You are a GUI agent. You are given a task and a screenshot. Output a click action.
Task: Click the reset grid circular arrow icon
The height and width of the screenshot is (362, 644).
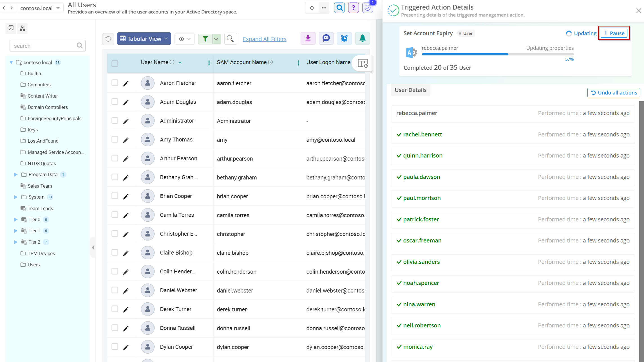click(x=108, y=39)
